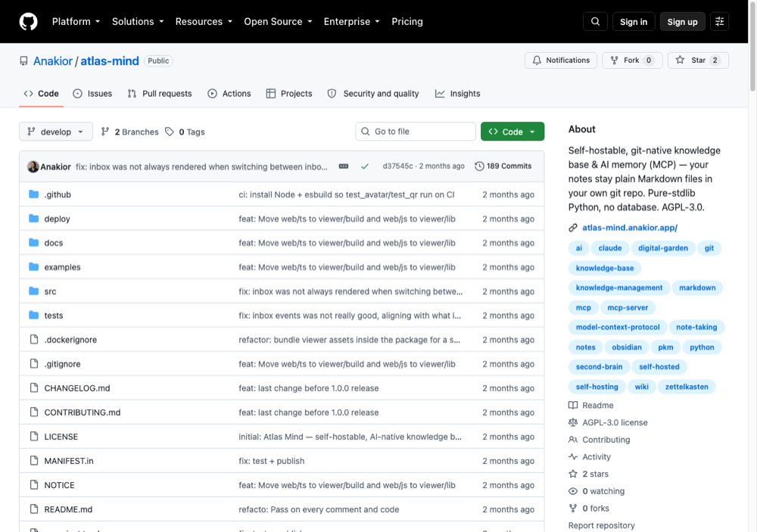
Task: Open the 0 Tags list
Action: [x=185, y=132]
